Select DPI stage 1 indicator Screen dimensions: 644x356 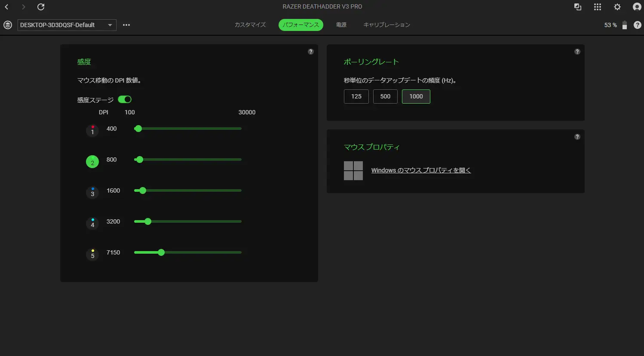click(x=92, y=130)
